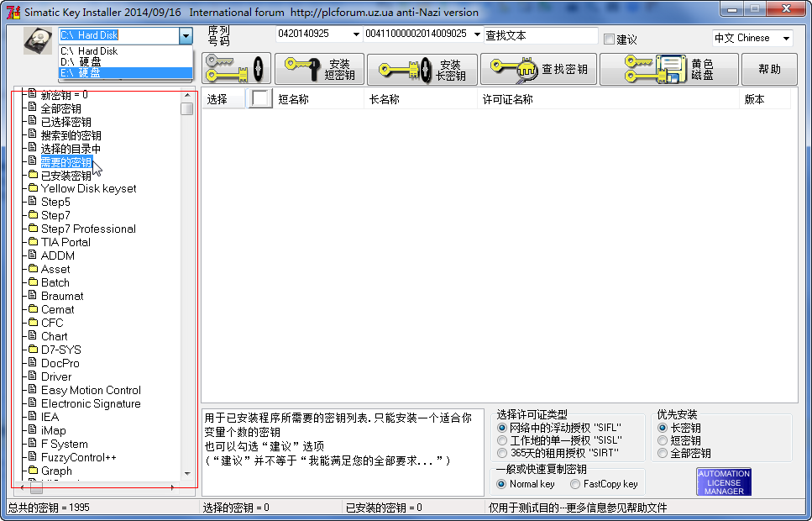This screenshot has height=521, width=812.
Task: Click the Cemat folder icon
Action: click(x=33, y=309)
